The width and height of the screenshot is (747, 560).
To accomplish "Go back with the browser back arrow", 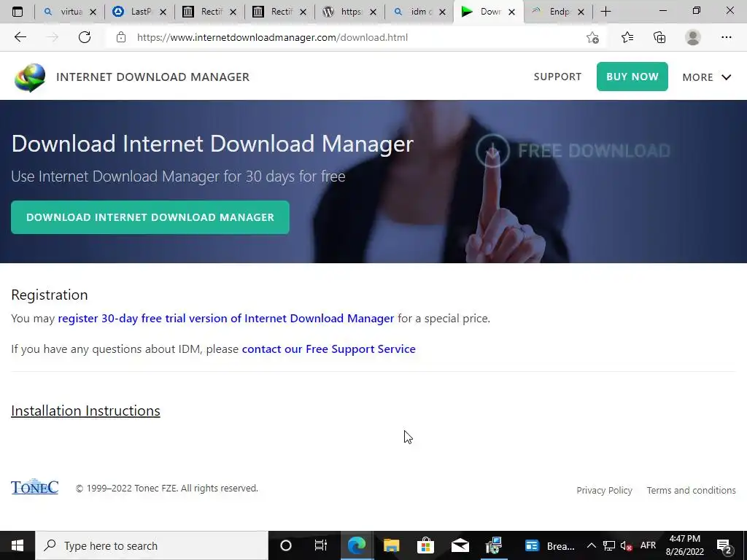I will [20, 37].
